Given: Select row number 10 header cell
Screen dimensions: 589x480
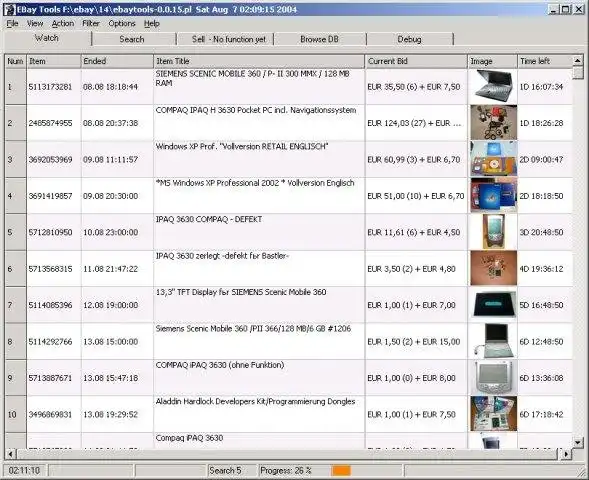Looking at the screenshot, I should coord(15,414).
